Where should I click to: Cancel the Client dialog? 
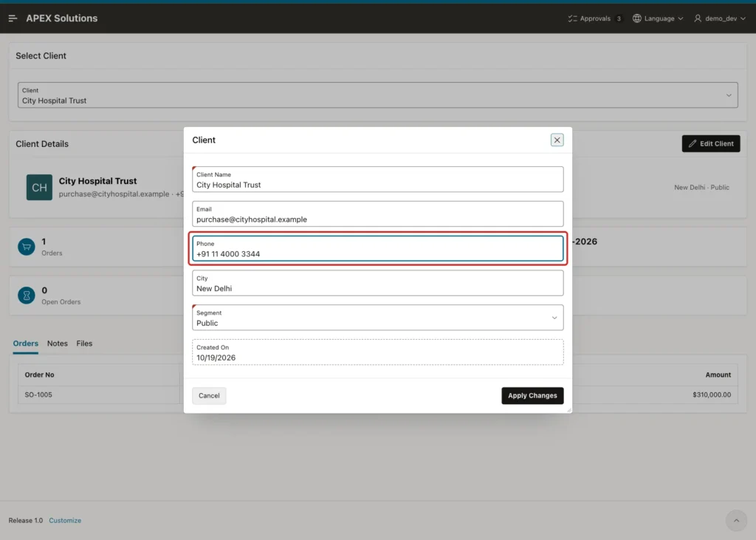(x=209, y=395)
